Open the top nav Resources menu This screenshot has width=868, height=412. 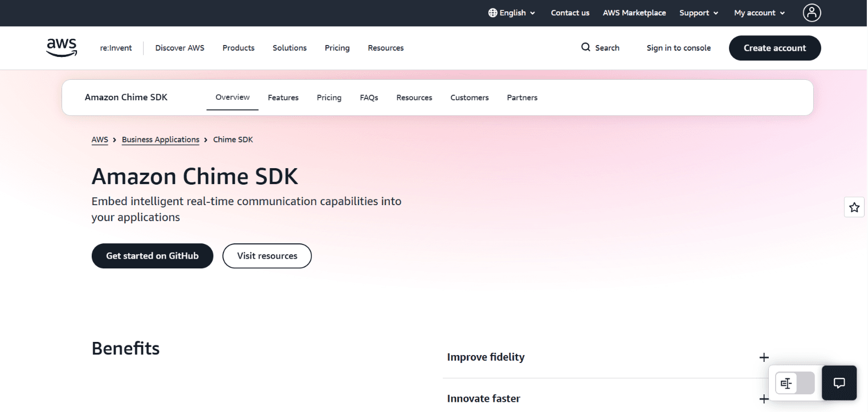(x=386, y=48)
